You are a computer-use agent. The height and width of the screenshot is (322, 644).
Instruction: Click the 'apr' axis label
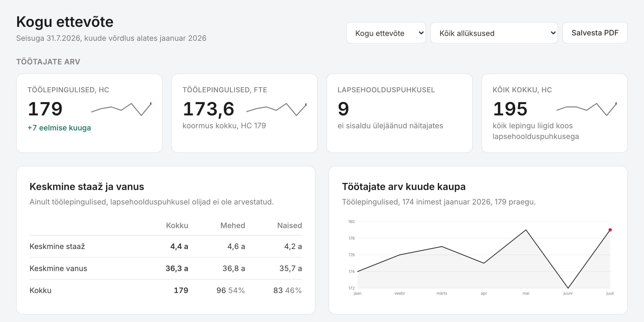[484, 293]
